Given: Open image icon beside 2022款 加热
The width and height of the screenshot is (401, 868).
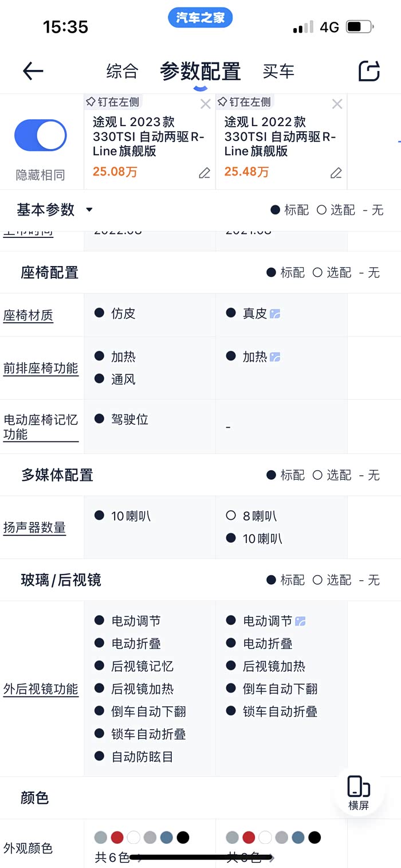Looking at the screenshot, I should 275,357.
